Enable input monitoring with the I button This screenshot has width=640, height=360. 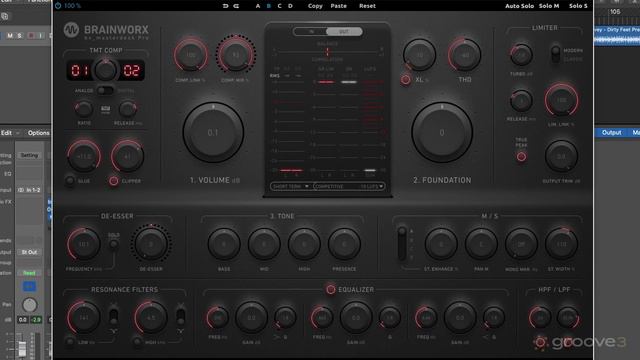tap(40, 36)
